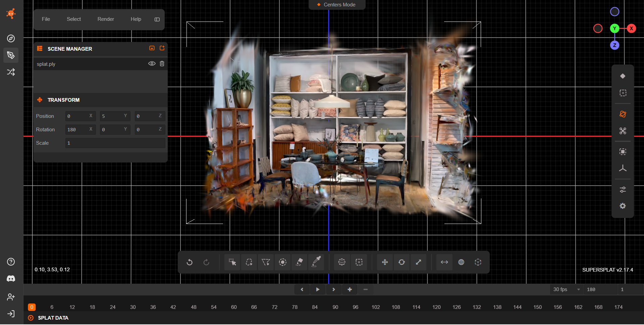This screenshot has height=325, width=644.
Task: Select the brush selection tool
Action: 282,262
